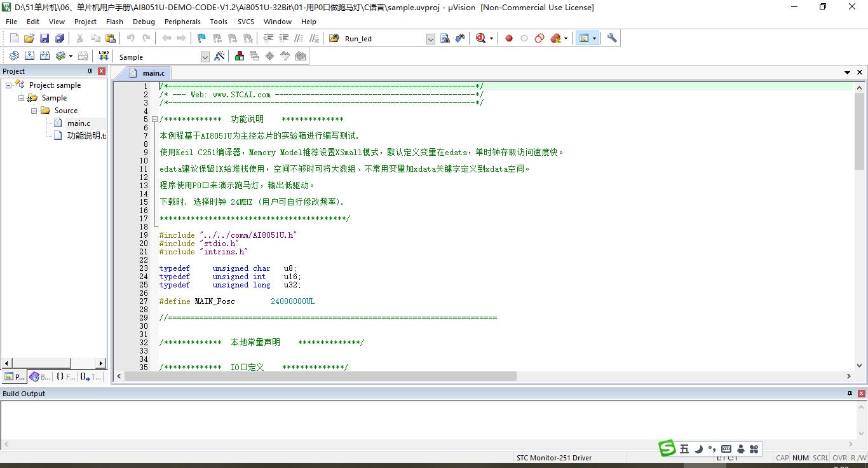
Task: Open the Sample target dropdown
Action: 205,57
